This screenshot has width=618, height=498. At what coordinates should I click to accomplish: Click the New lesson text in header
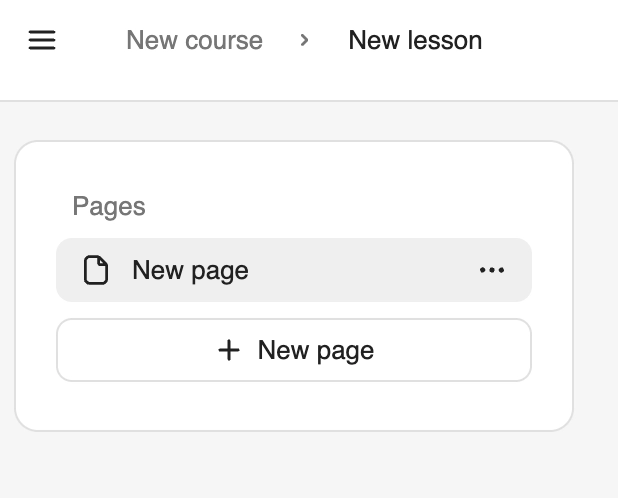(415, 40)
